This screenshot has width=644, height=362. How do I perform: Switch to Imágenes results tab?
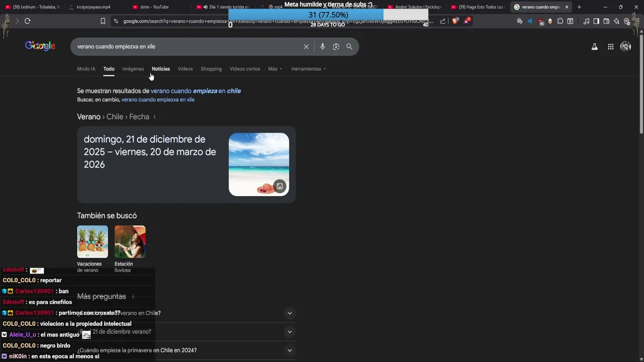(x=133, y=69)
